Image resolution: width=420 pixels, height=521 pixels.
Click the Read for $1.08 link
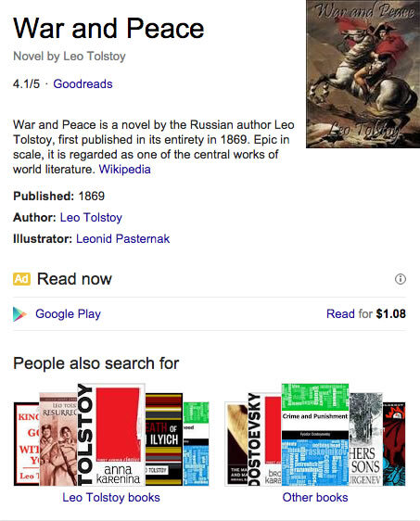coord(366,313)
